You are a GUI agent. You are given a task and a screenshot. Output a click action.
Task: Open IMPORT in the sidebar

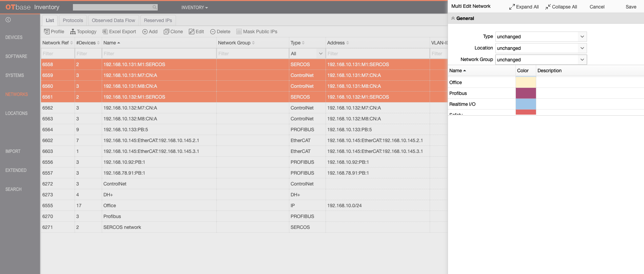[13, 151]
